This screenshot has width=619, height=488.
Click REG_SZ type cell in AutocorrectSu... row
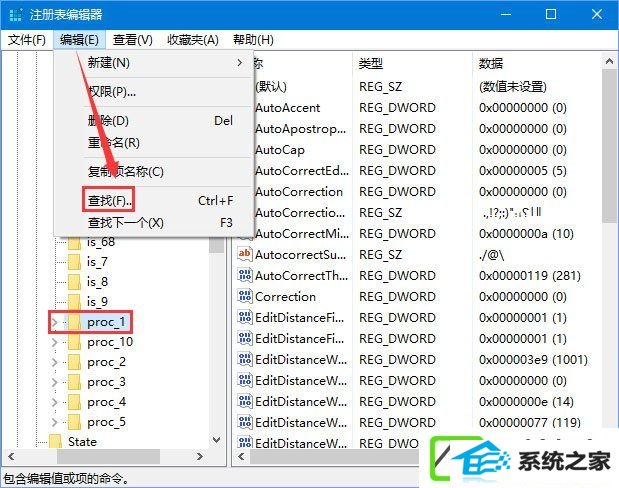click(381, 254)
